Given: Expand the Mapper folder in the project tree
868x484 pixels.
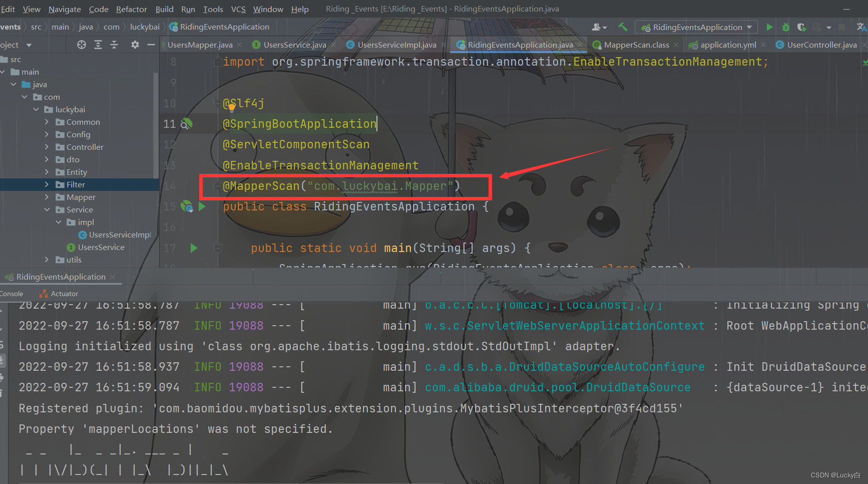Looking at the screenshot, I should point(46,197).
